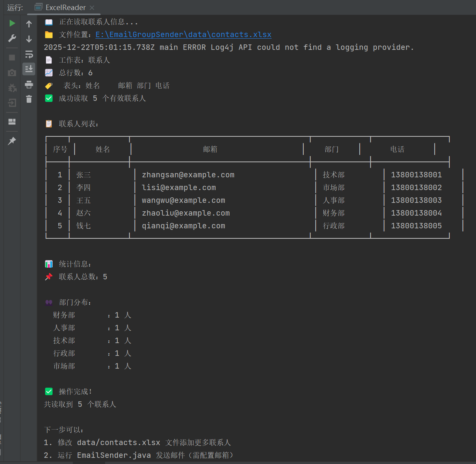Click '技术部' in 张三's table row
Screen dimensions: 476x464
[334, 175]
